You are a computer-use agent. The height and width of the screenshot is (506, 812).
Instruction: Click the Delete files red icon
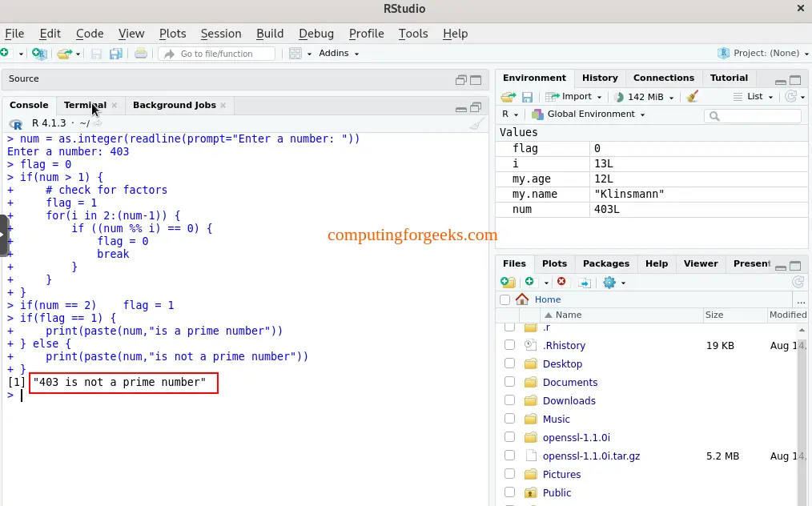[561, 282]
